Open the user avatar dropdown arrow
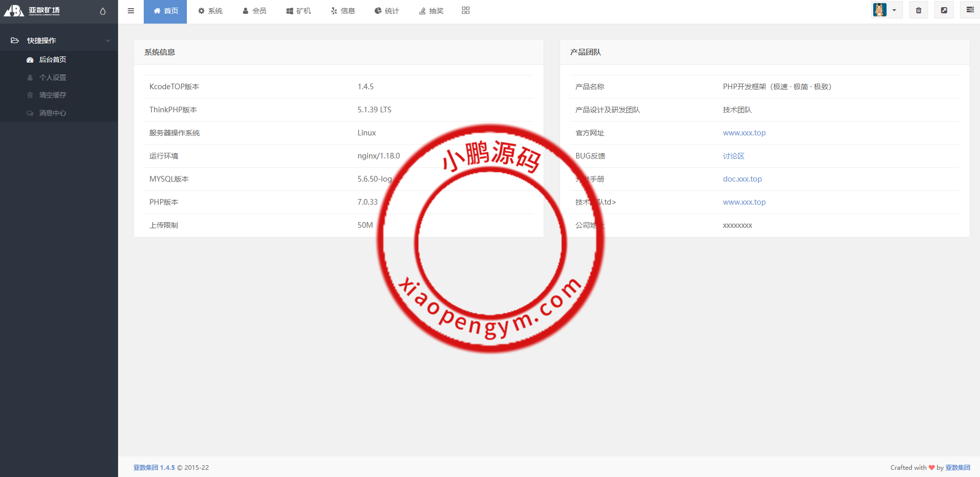The height and width of the screenshot is (477, 980). (x=894, y=10)
